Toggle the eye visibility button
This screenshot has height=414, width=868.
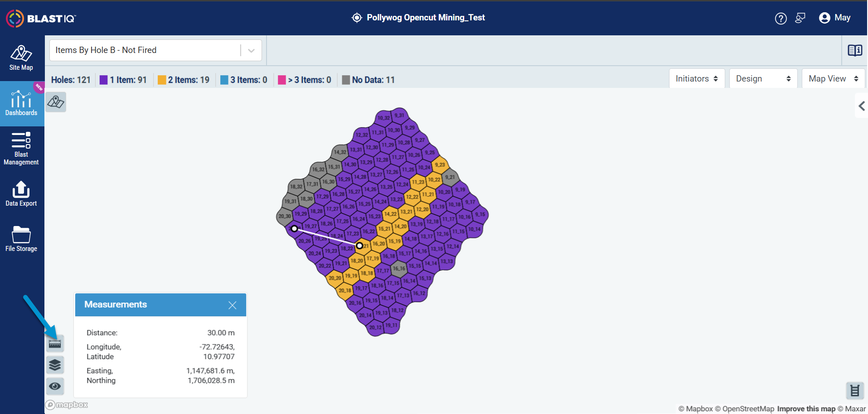point(55,386)
